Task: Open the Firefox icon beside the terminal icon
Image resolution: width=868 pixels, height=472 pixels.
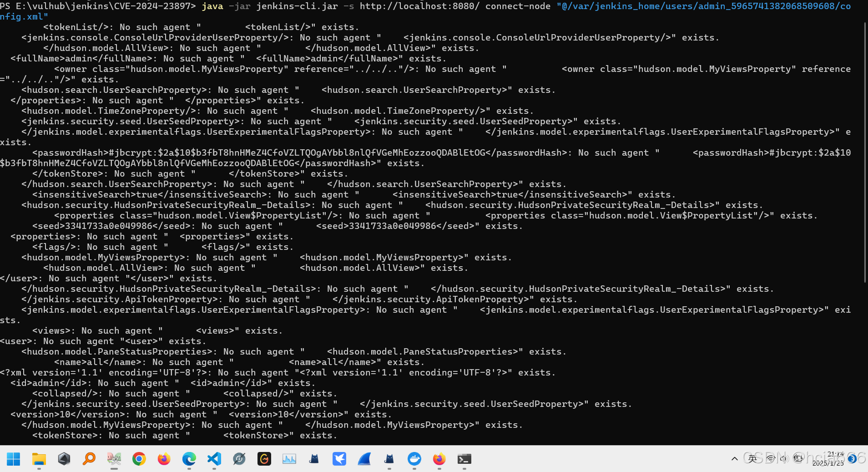Action: click(x=439, y=459)
